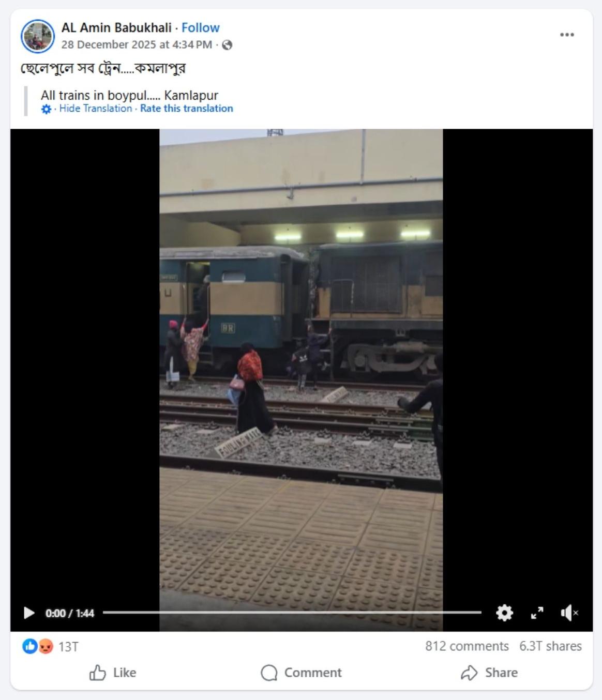Open the 812 comments list
This screenshot has height=700, width=602.
coord(467,646)
